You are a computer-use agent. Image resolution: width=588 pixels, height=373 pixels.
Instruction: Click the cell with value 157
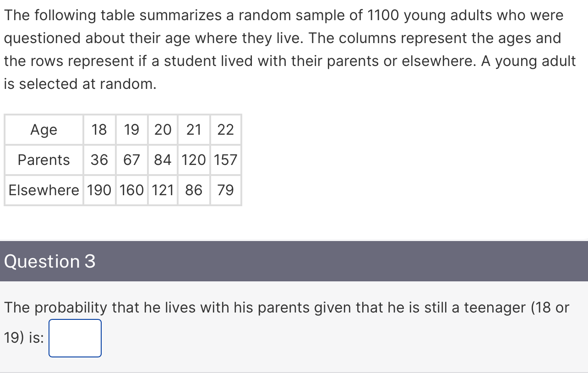pos(225,160)
